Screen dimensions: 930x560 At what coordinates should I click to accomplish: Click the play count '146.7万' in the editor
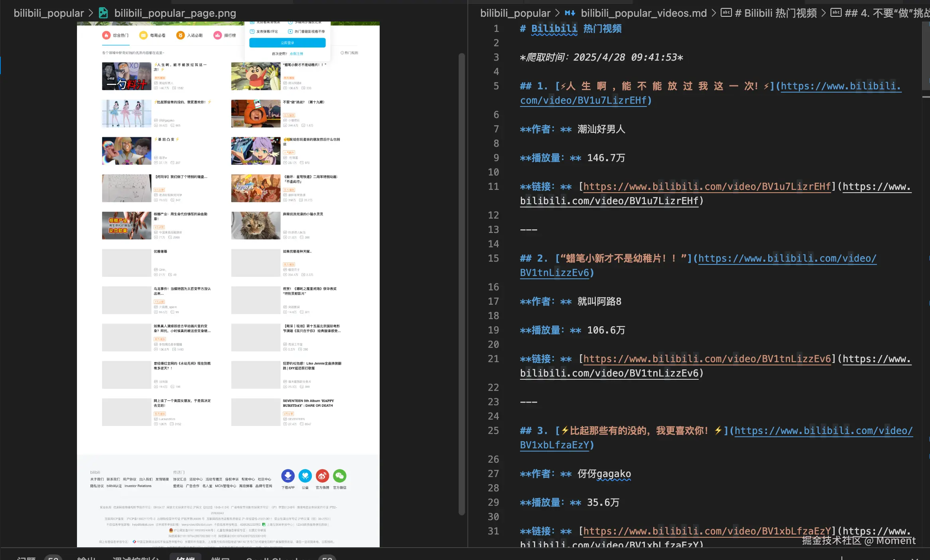(x=606, y=158)
